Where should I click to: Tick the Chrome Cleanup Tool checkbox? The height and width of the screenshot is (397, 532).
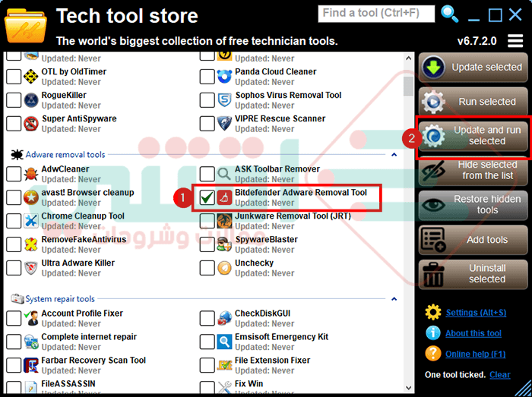coord(14,221)
